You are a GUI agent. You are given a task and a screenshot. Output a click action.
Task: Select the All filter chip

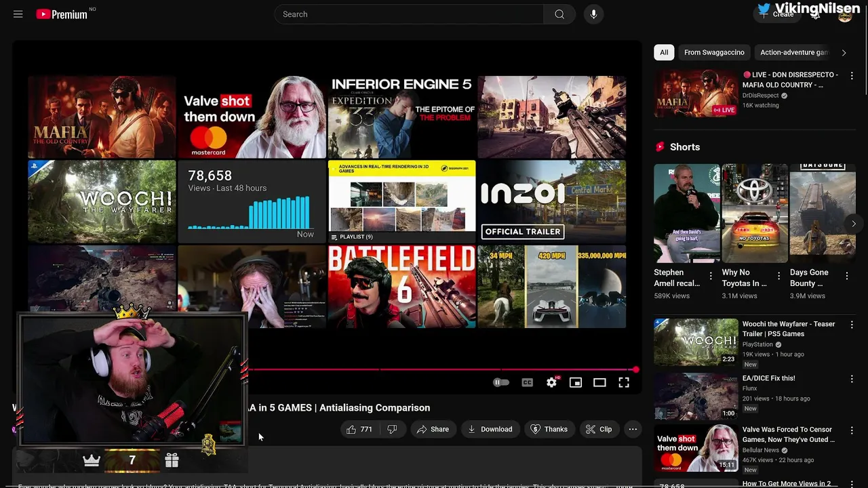pos(664,52)
